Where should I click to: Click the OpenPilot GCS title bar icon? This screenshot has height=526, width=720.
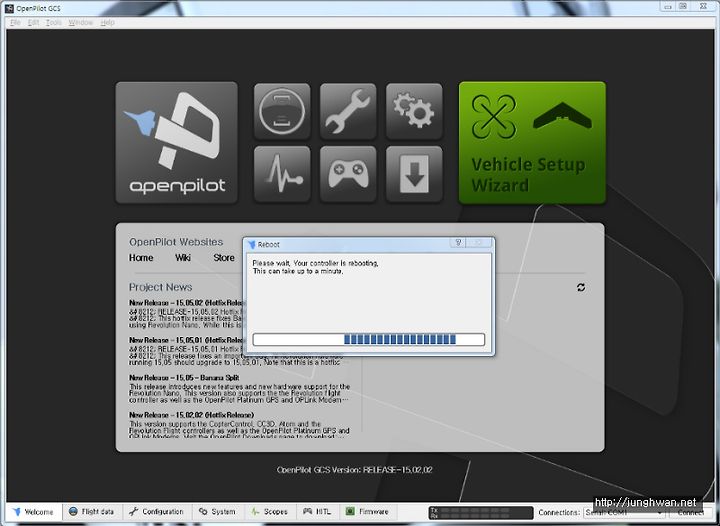click(x=9, y=8)
